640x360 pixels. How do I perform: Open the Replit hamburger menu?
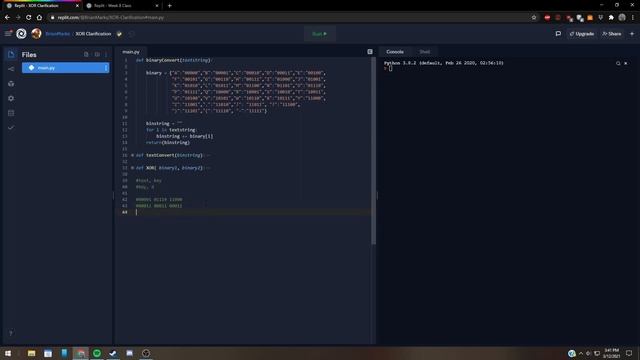point(8,33)
